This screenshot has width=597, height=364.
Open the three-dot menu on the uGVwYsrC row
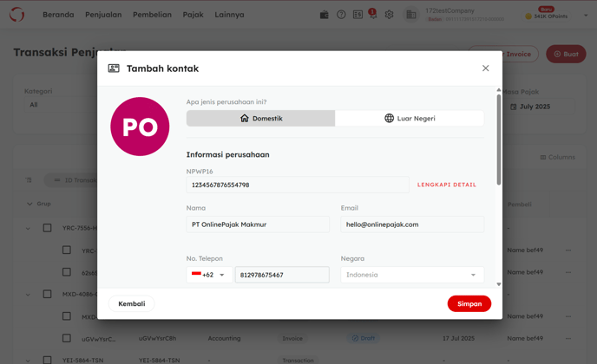(568, 338)
